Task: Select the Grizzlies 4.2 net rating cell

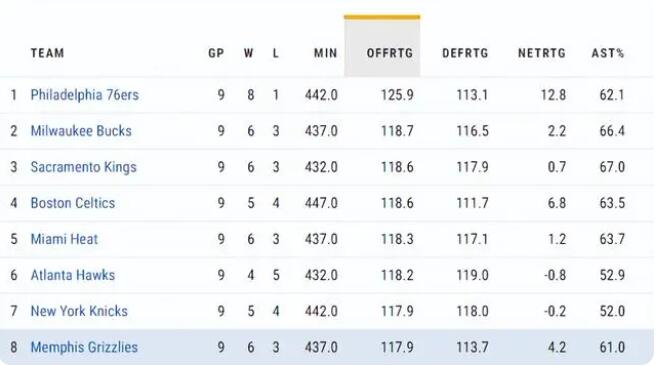Action: pos(557,347)
